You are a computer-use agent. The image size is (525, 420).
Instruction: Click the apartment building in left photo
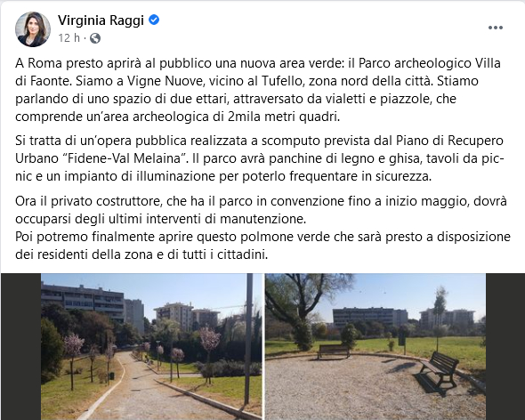click(x=83, y=301)
